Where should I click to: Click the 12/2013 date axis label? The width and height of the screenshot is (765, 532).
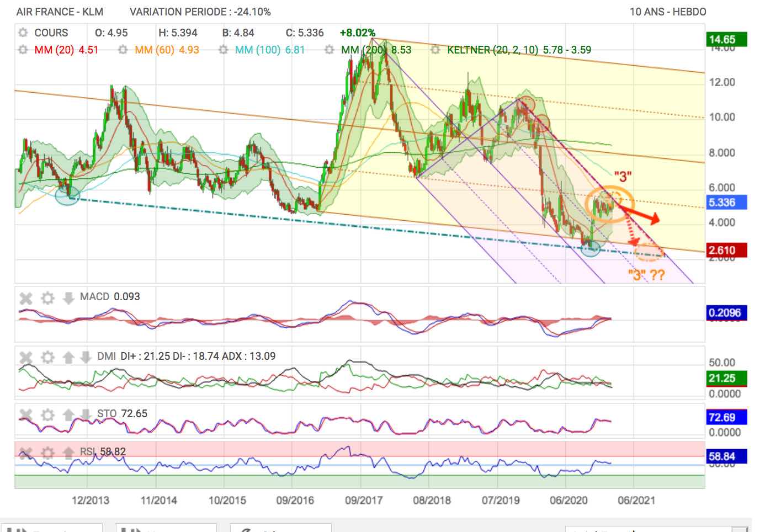click(91, 501)
